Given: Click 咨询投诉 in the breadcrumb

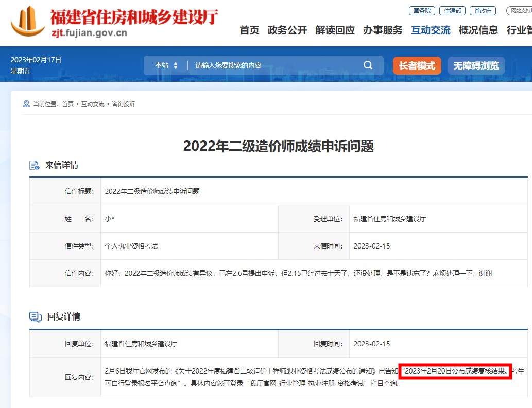Looking at the screenshot, I should 124,104.
